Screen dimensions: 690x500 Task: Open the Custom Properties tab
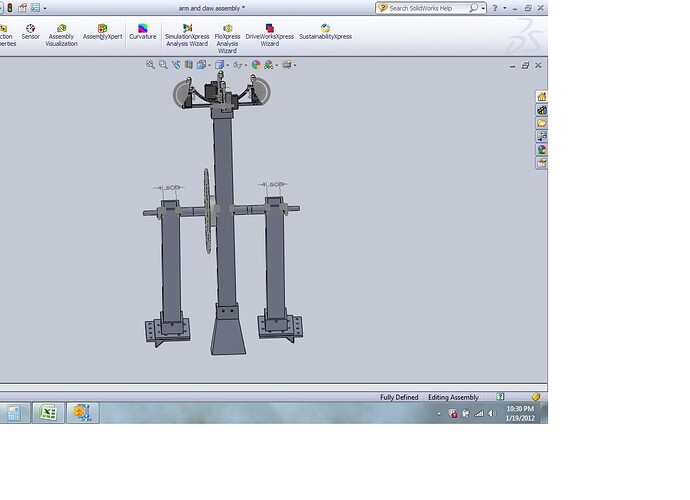click(x=542, y=163)
